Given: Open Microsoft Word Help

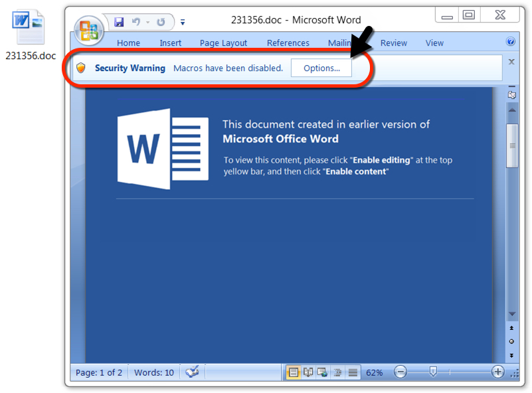Looking at the screenshot, I should click(x=510, y=41).
